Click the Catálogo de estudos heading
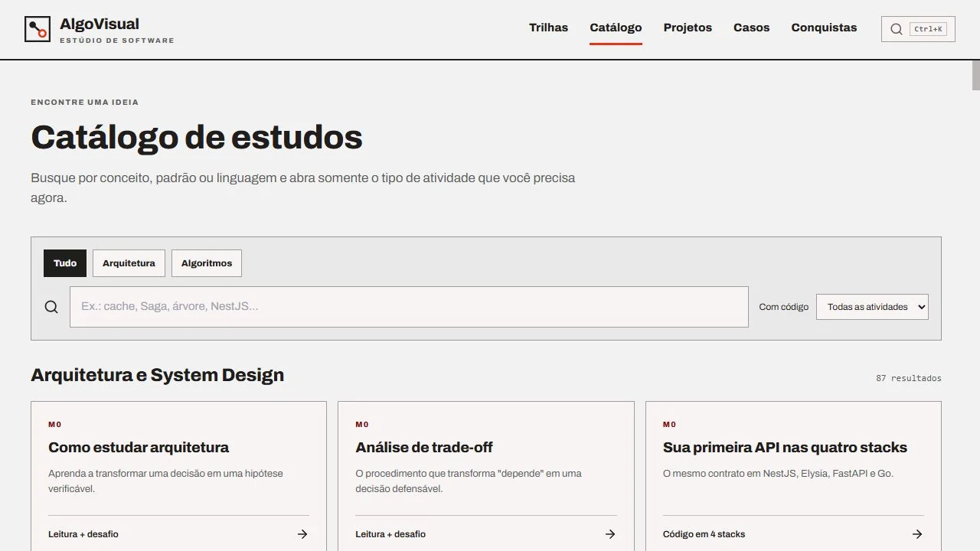This screenshot has height=551, width=980. click(x=197, y=138)
